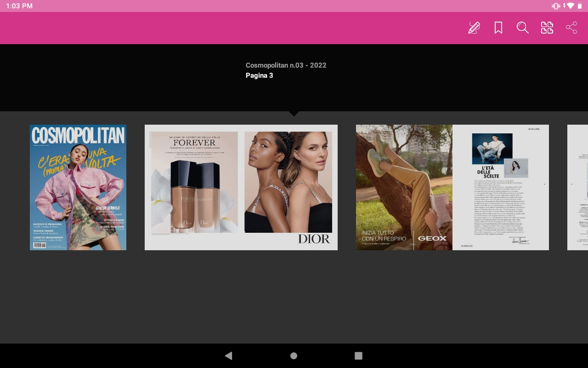Image resolution: width=588 pixels, height=368 pixels.
Task: Tap the vibrate mode status icon
Action: pos(556,6)
